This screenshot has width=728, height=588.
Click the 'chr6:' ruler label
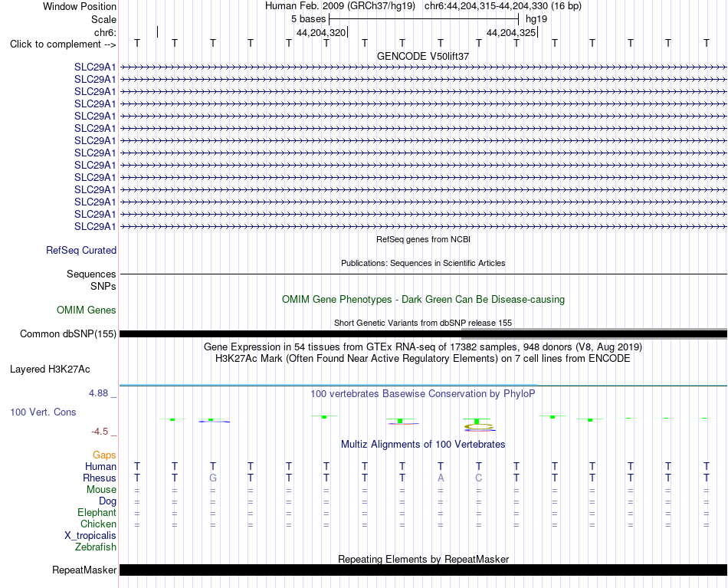pyautogui.click(x=105, y=32)
